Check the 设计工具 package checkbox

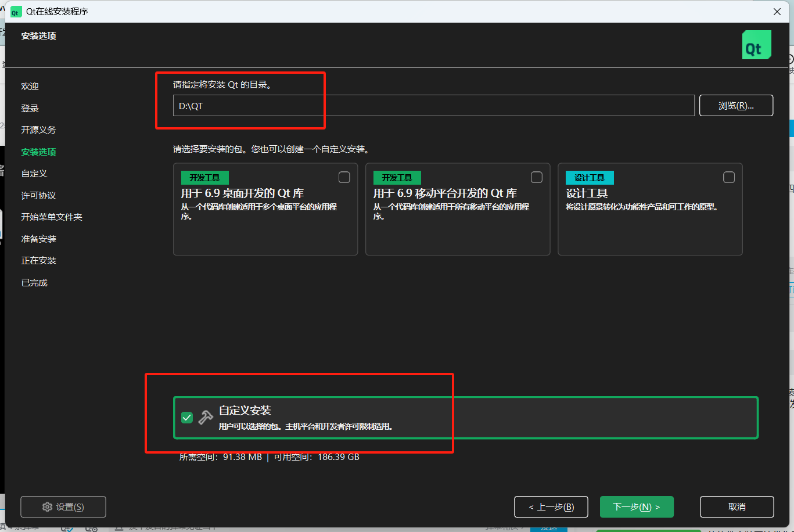tap(729, 177)
